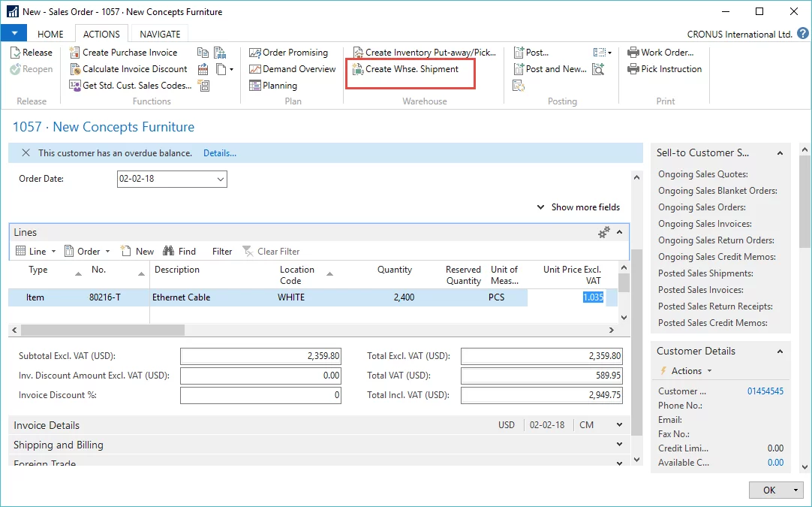Click Post and New icon
This screenshot has height=507, width=812.
(x=519, y=69)
